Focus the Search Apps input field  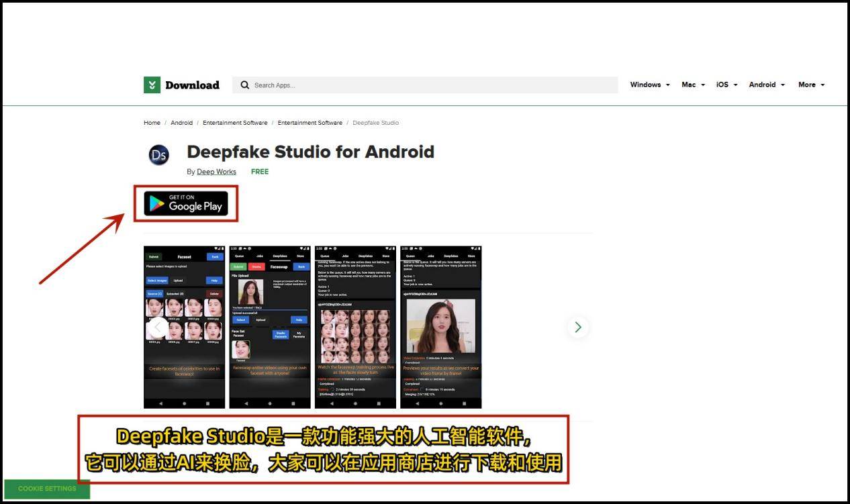click(x=425, y=85)
